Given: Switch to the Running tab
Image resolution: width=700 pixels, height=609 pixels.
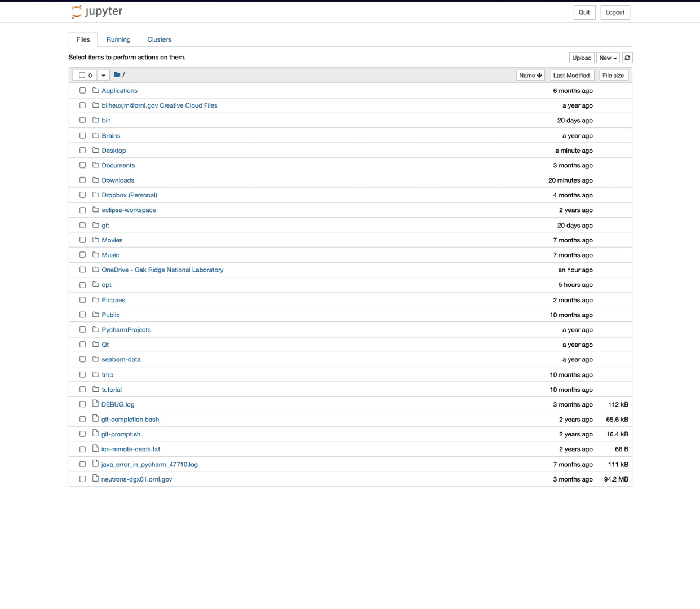Looking at the screenshot, I should click(x=118, y=39).
